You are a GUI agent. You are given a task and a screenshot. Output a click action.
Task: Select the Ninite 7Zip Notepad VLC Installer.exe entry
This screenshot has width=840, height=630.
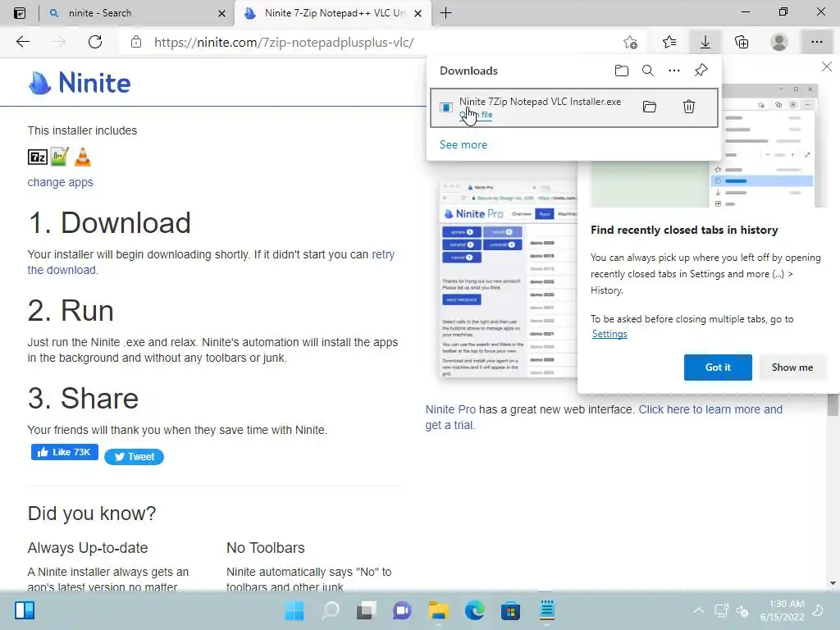click(573, 107)
